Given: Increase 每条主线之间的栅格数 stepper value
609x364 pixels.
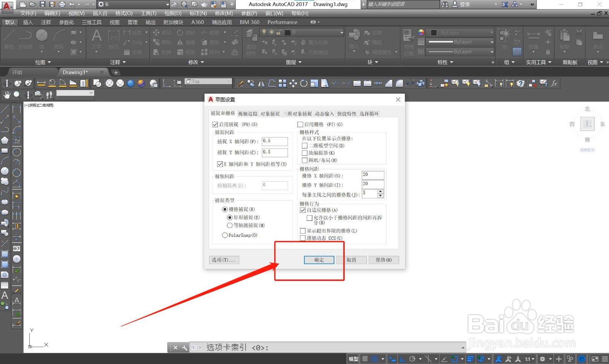Looking at the screenshot, I should (380, 192).
